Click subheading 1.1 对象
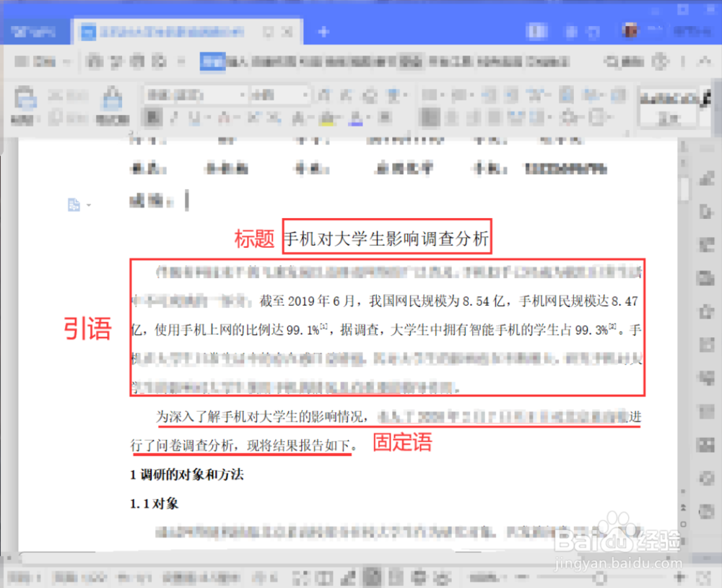This screenshot has height=588, width=722. point(155,503)
